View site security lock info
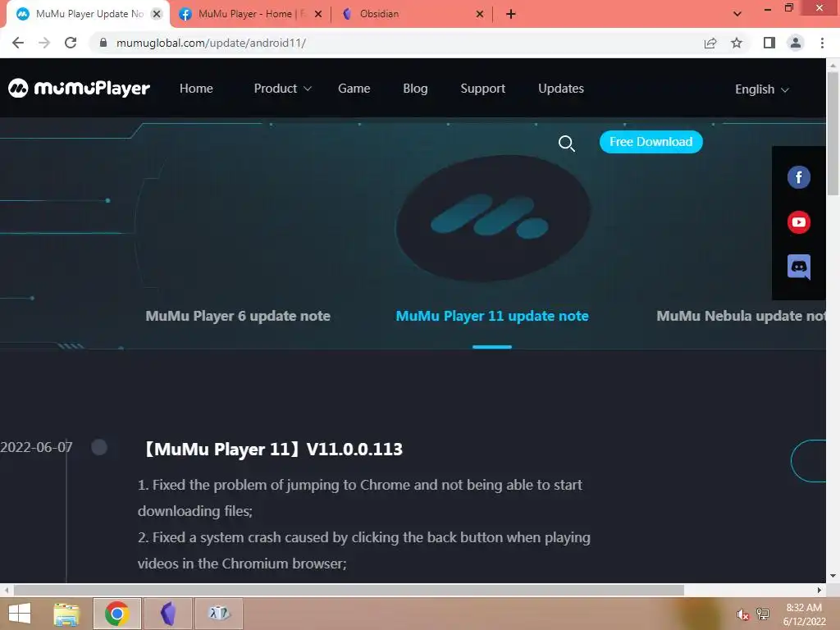This screenshot has height=630, width=840. pyautogui.click(x=103, y=43)
